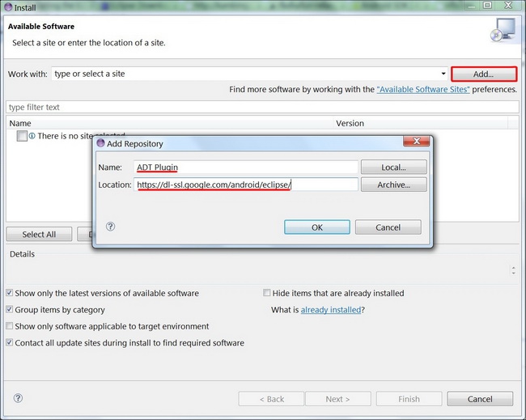Enable 'Hide items that are already installed'
526x420 pixels.
click(x=267, y=293)
